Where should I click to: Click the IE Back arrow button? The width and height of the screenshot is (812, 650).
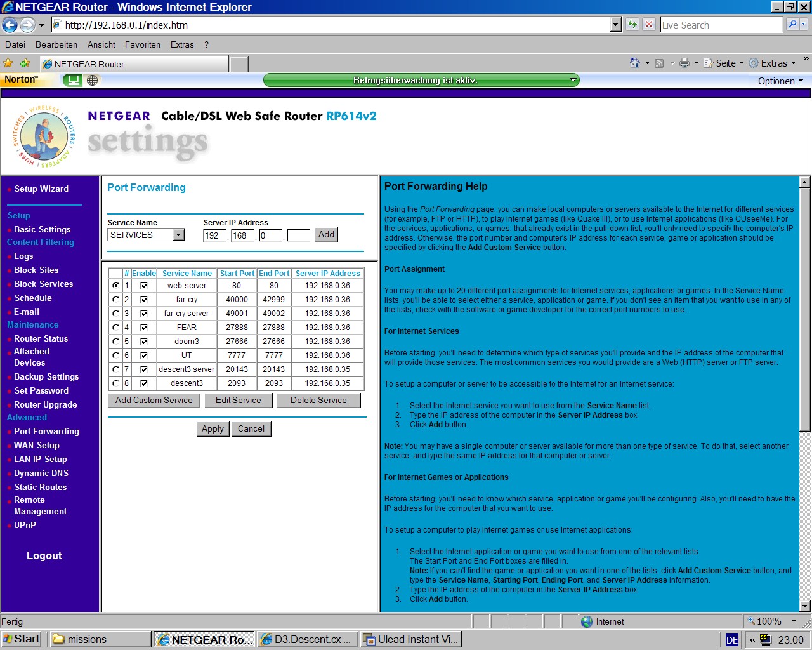[10, 25]
